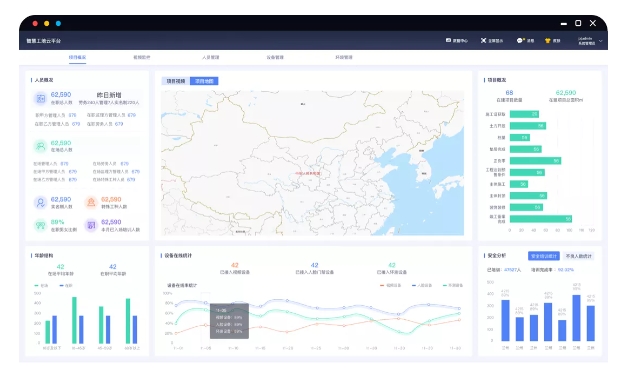Click the longest green bar in project chart
The width and height of the screenshot is (627, 372).
click(541, 219)
